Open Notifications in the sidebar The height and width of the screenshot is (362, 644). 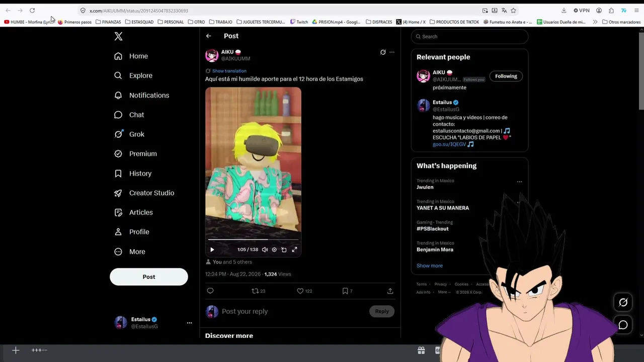tap(142, 95)
